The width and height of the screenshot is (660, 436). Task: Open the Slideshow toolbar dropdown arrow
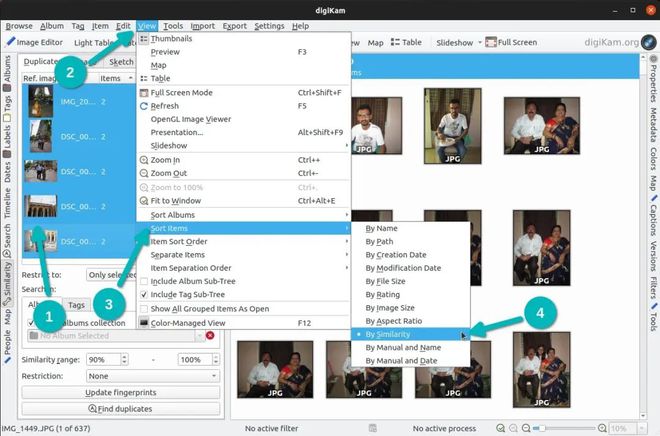[x=479, y=42]
